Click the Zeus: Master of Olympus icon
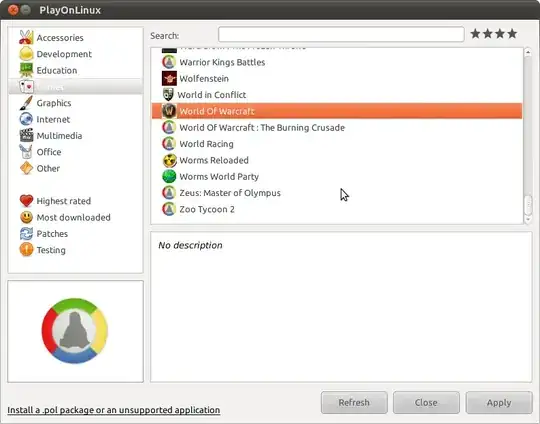540x424 pixels. (x=169, y=193)
